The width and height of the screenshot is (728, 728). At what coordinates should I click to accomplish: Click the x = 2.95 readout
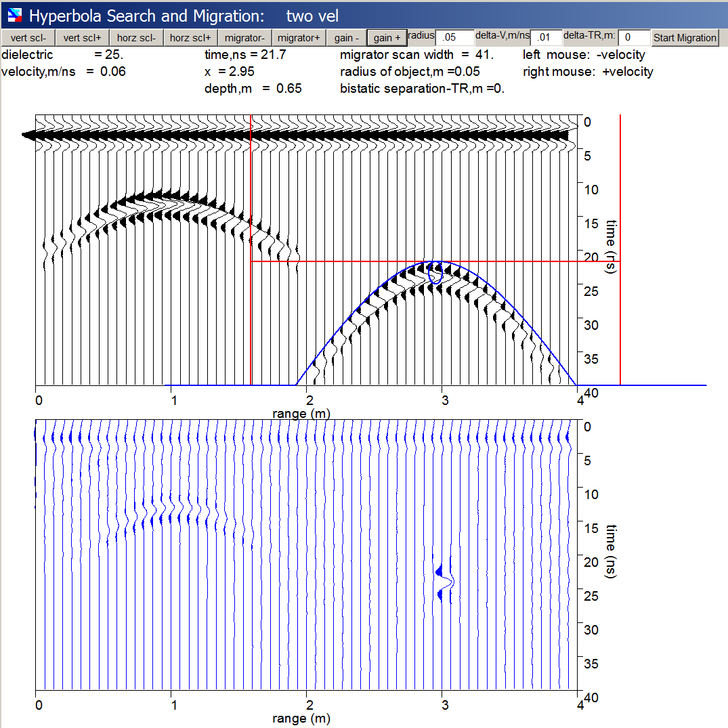pyautogui.click(x=230, y=72)
